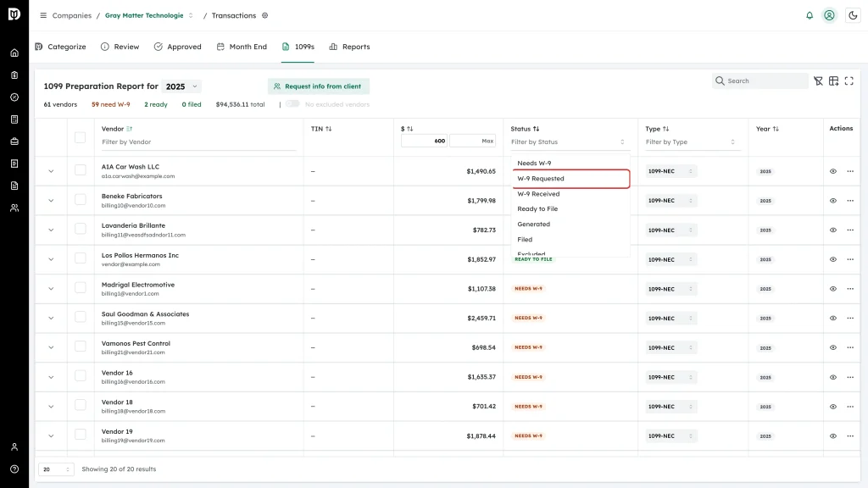Sort by Vendor column
This screenshot has height=488, width=868.
tap(129, 129)
